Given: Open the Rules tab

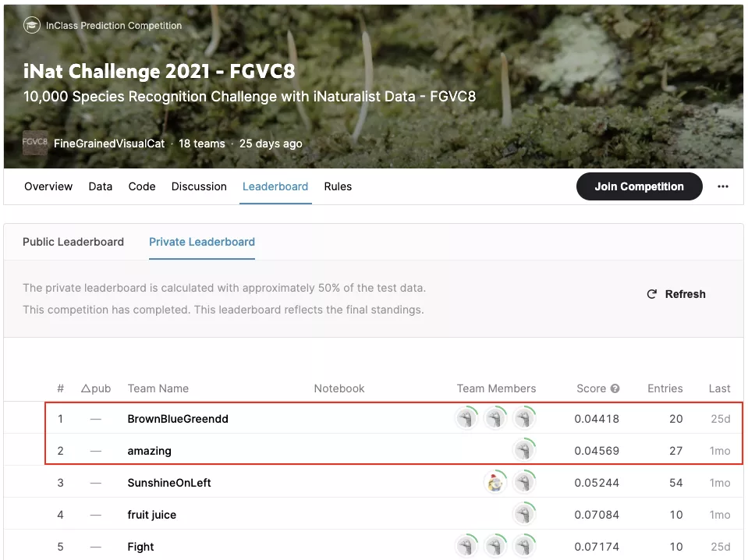Looking at the screenshot, I should pos(338,186).
